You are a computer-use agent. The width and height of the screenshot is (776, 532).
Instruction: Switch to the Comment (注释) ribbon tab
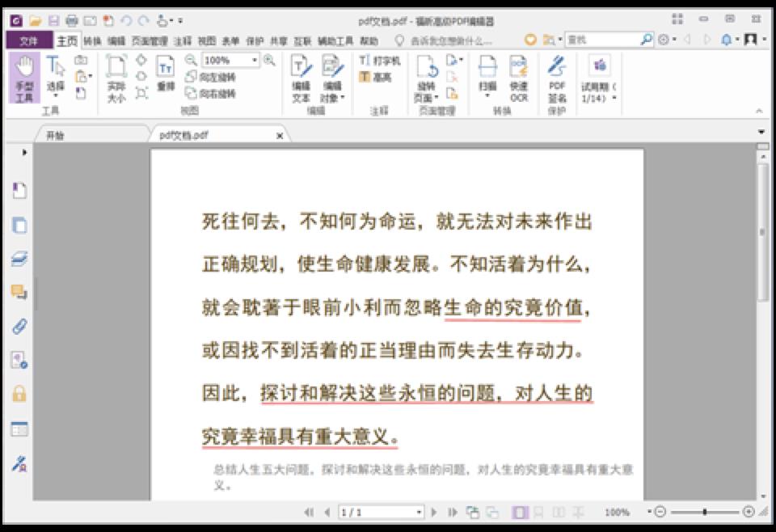point(183,40)
